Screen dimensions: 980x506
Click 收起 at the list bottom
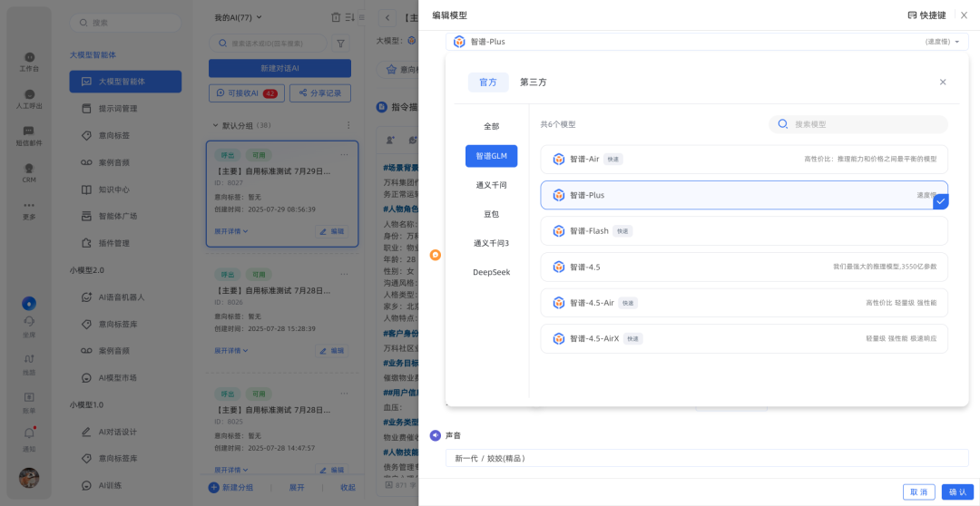[348, 487]
